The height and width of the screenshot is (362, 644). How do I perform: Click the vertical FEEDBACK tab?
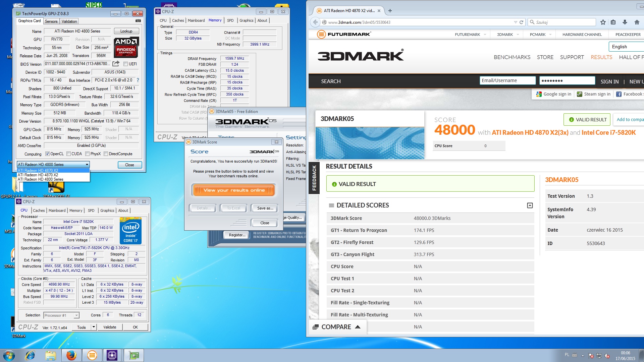click(x=314, y=178)
